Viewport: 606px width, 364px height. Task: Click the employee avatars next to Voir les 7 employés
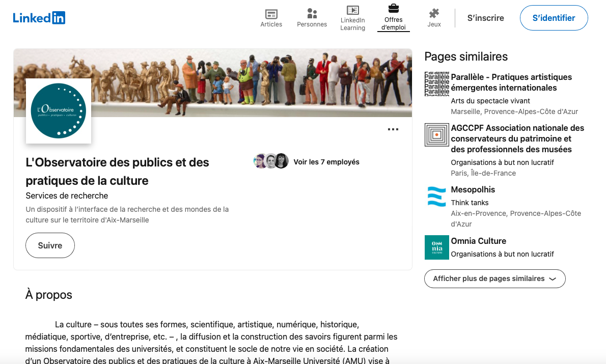pos(271,161)
